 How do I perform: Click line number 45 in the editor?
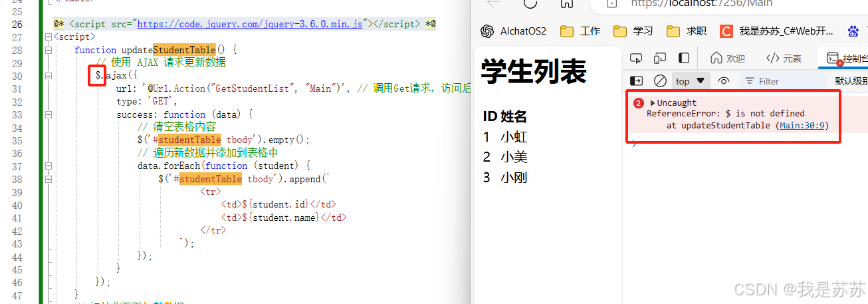17,270
